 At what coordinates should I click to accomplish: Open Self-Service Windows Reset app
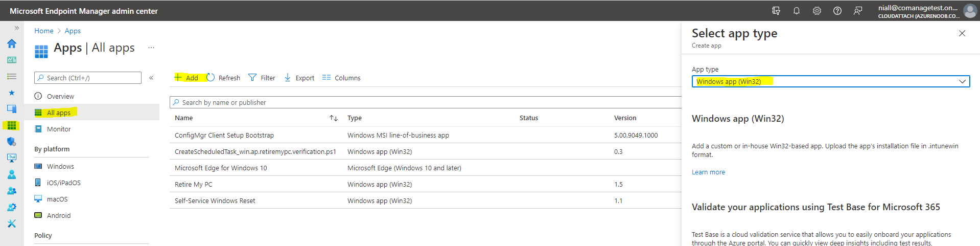215,200
